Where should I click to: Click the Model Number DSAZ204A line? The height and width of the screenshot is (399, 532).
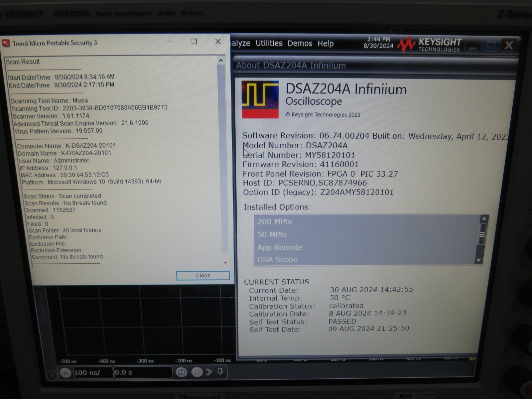click(x=295, y=145)
